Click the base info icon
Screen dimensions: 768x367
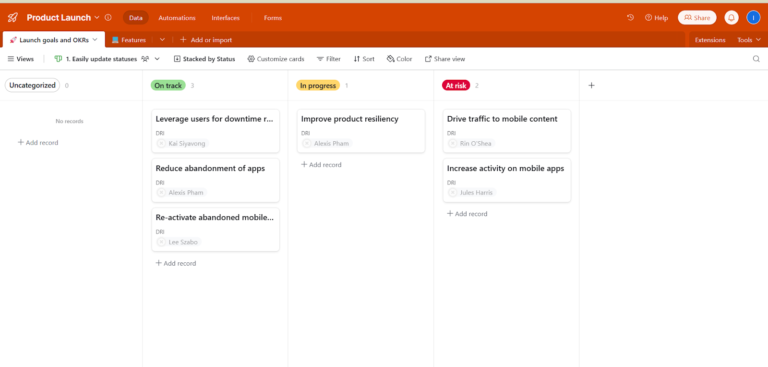tap(108, 18)
